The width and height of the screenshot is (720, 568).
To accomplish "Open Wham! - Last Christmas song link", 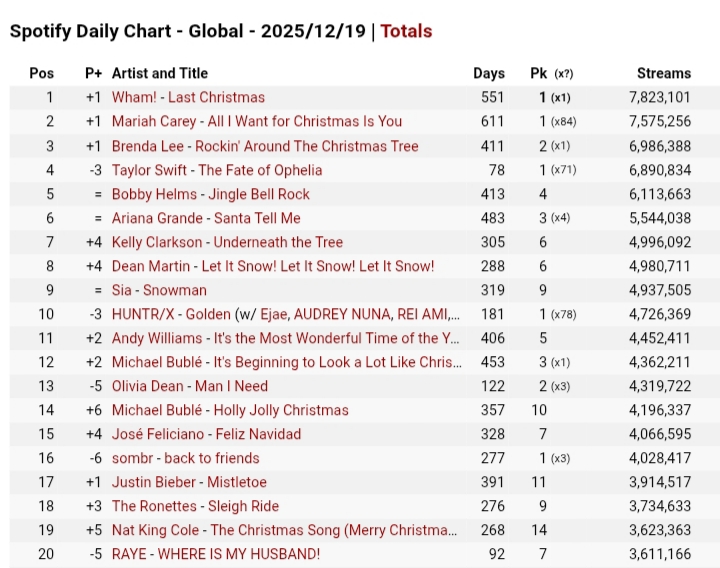I will coord(188,97).
